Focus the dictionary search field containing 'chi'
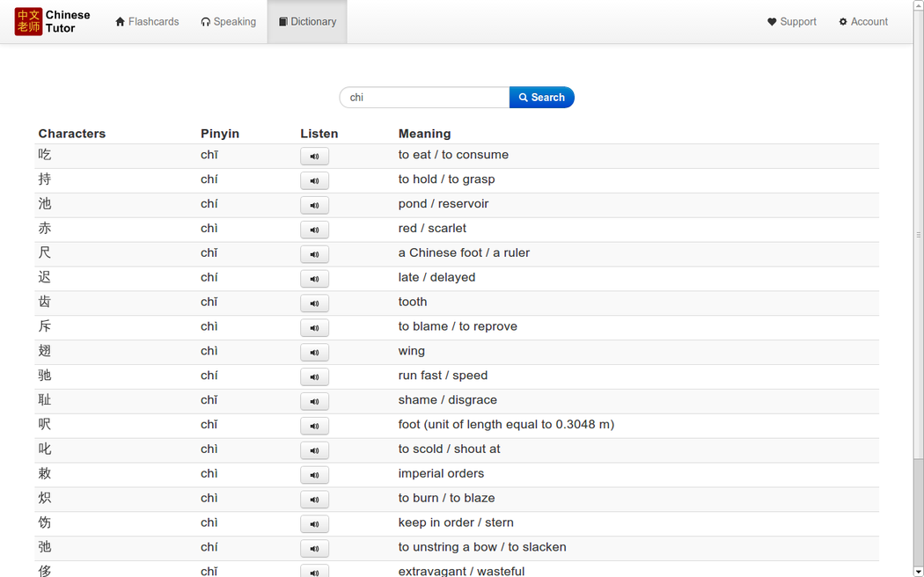The height and width of the screenshot is (577, 924). click(424, 98)
